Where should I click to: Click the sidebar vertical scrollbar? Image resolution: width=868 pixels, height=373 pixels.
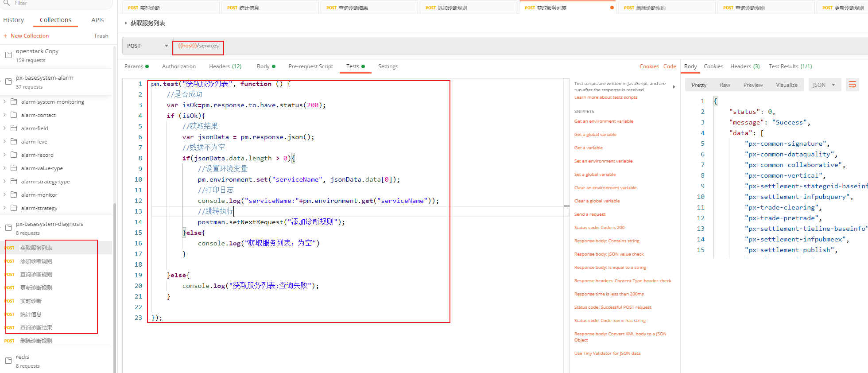click(114, 288)
